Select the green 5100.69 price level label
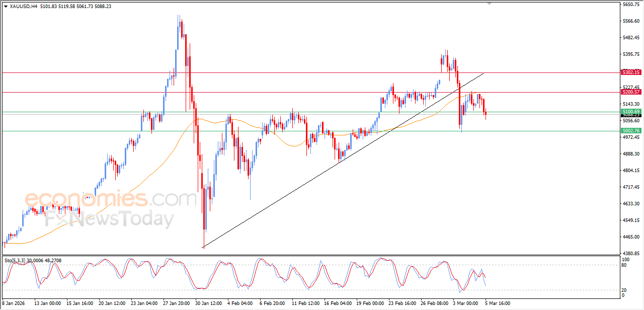Screen dimensions: 644x310 631,111
